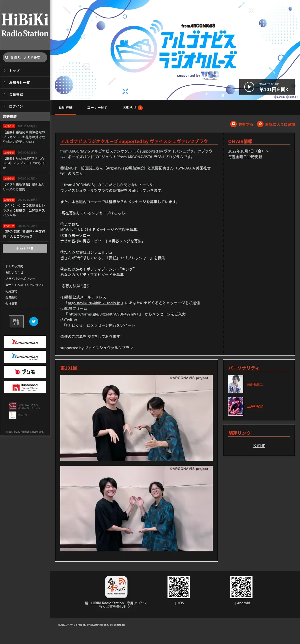Viewport: 300px width, 644px height.
Task: Click the 共有する share icon
Action: click(x=233, y=124)
